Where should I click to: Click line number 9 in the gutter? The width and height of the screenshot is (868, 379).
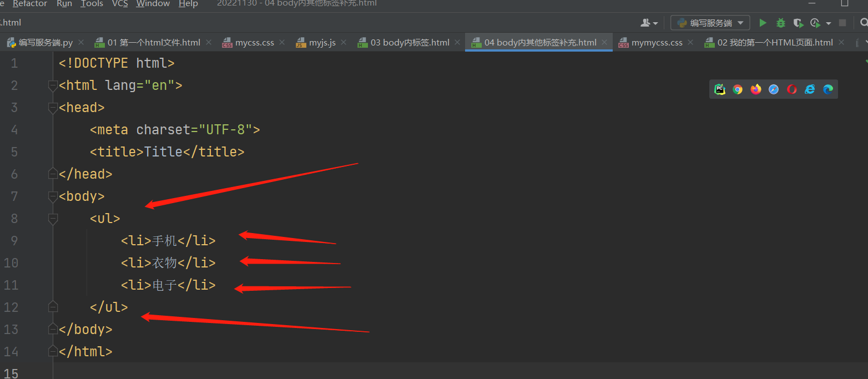pyautogui.click(x=14, y=241)
